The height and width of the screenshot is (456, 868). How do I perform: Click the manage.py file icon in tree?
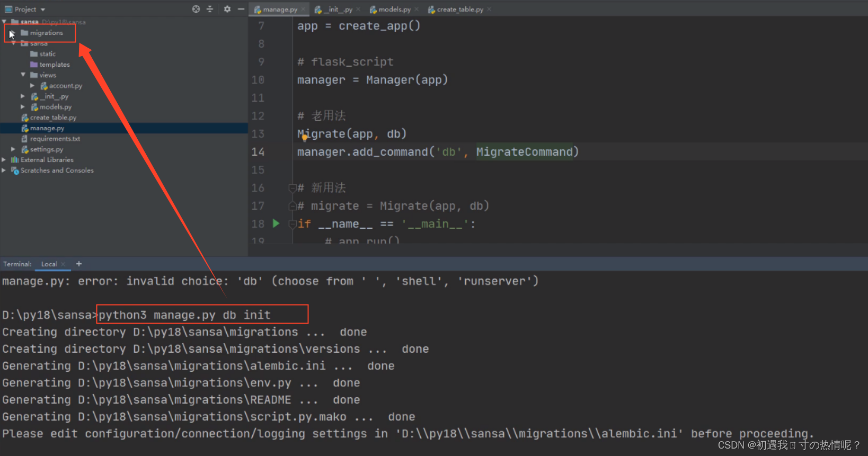coord(24,128)
